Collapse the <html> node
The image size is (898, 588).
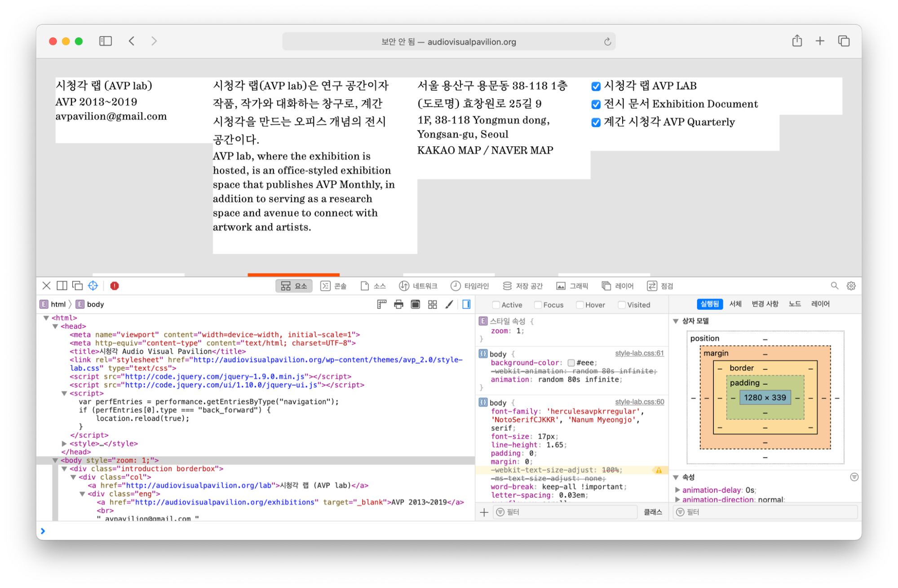tap(46, 318)
